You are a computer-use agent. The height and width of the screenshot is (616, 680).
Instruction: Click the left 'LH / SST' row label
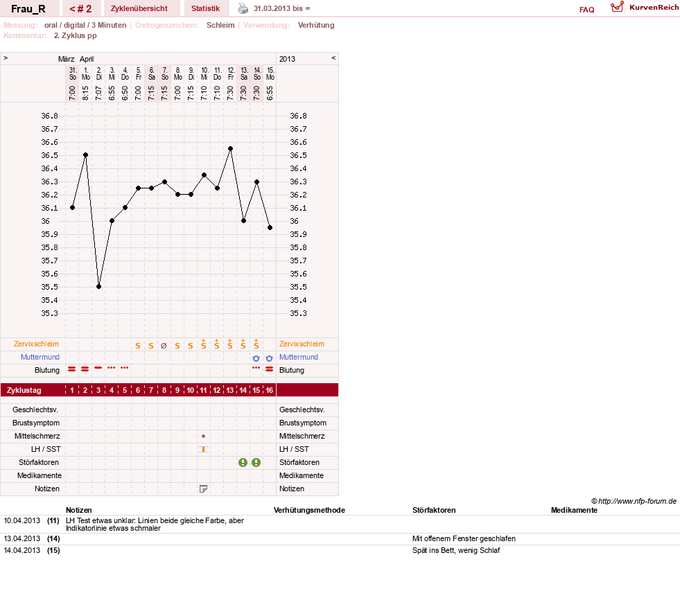pyautogui.click(x=46, y=450)
